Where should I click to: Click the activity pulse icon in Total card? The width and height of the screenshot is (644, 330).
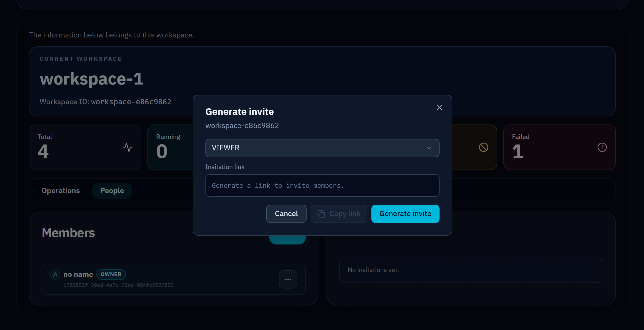click(128, 147)
